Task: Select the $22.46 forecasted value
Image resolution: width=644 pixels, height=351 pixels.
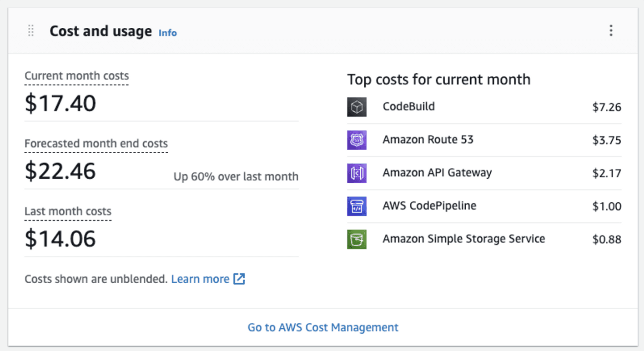Action: point(60,171)
